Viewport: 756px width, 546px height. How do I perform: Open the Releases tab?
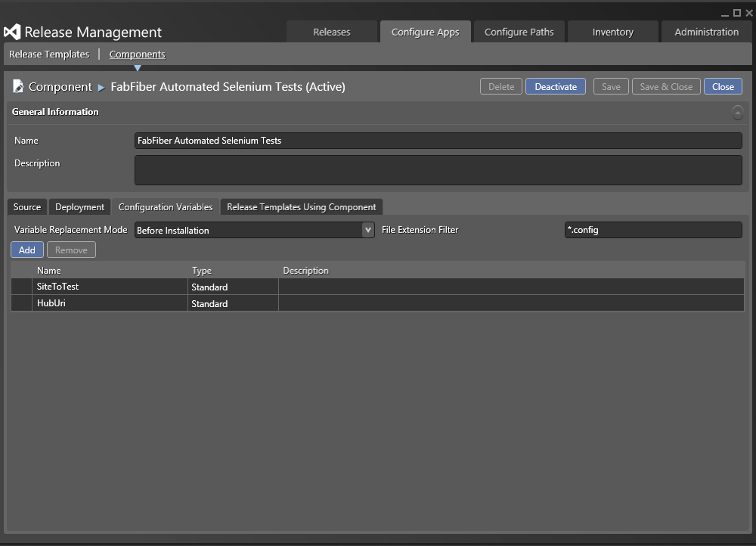tap(332, 32)
